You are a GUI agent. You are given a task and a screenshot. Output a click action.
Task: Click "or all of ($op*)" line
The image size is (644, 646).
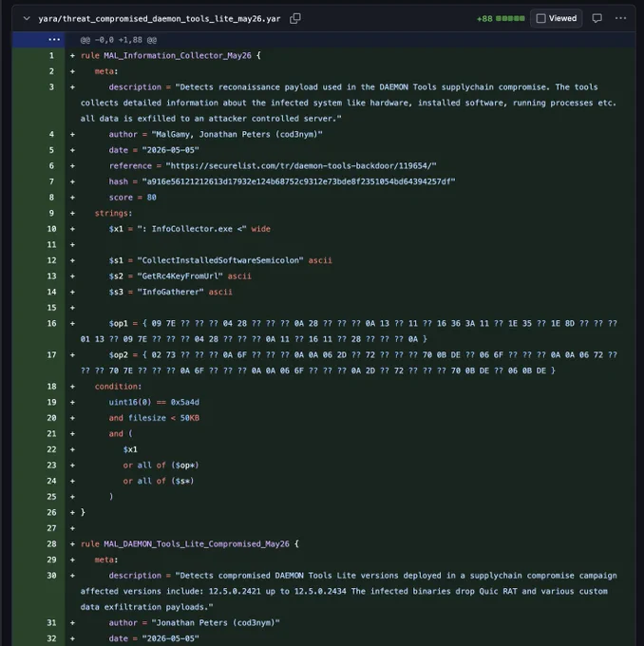pos(161,465)
